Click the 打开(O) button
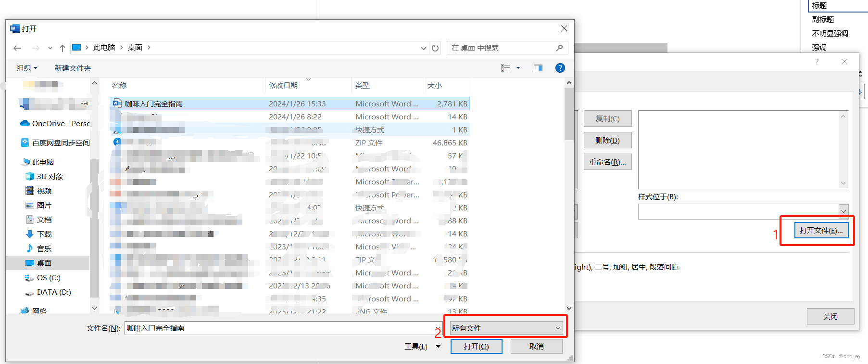Viewport: 868px width, 364px height. pyautogui.click(x=477, y=346)
